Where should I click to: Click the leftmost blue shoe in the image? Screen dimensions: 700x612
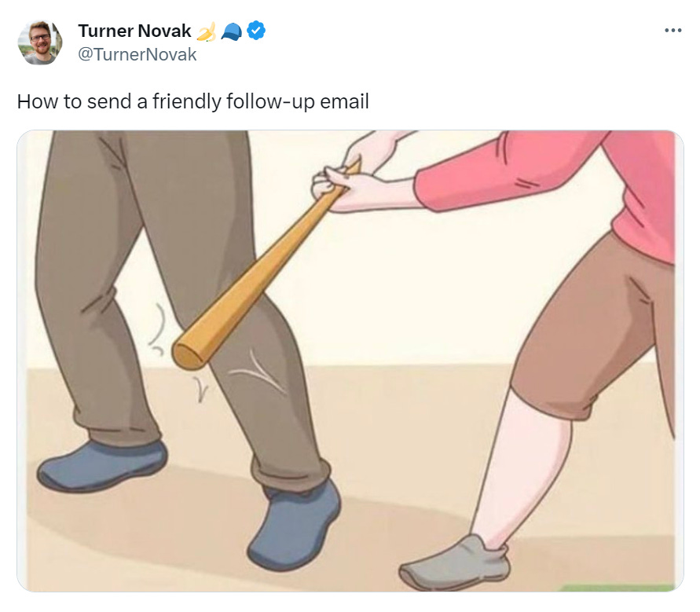[x=103, y=466]
